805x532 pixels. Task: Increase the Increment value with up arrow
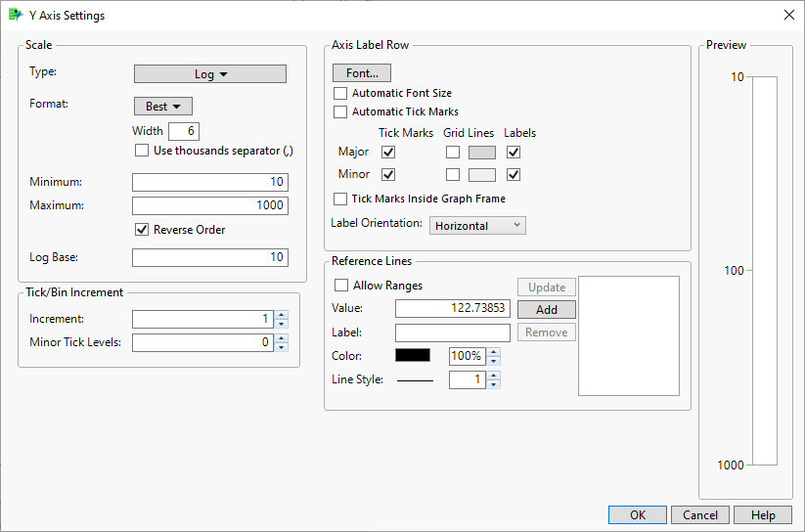click(x=282, y=315)
